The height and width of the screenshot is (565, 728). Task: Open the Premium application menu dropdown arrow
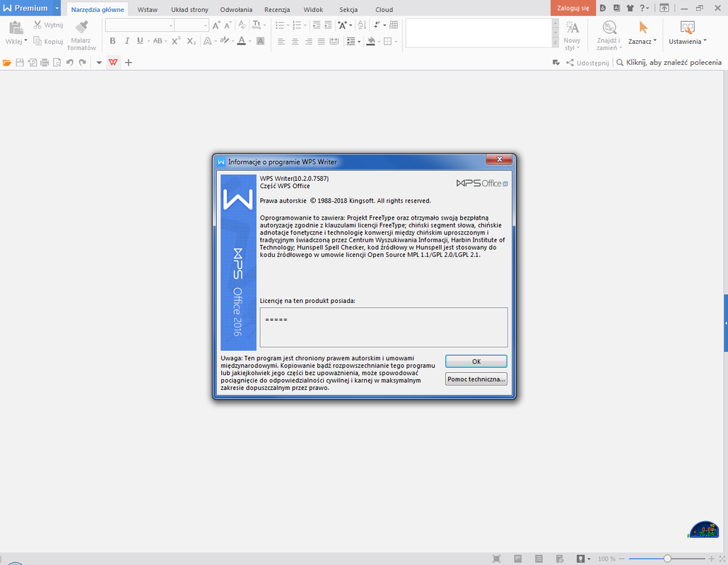[57, 8]
